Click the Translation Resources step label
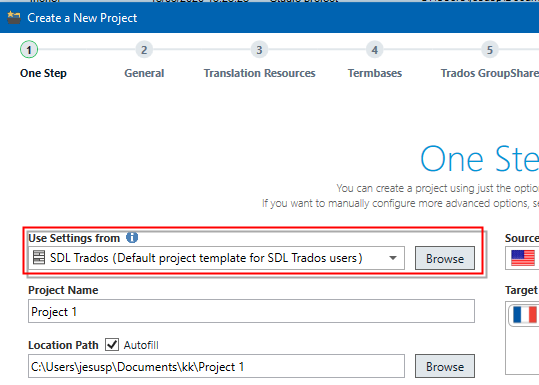 coord(260,73)
